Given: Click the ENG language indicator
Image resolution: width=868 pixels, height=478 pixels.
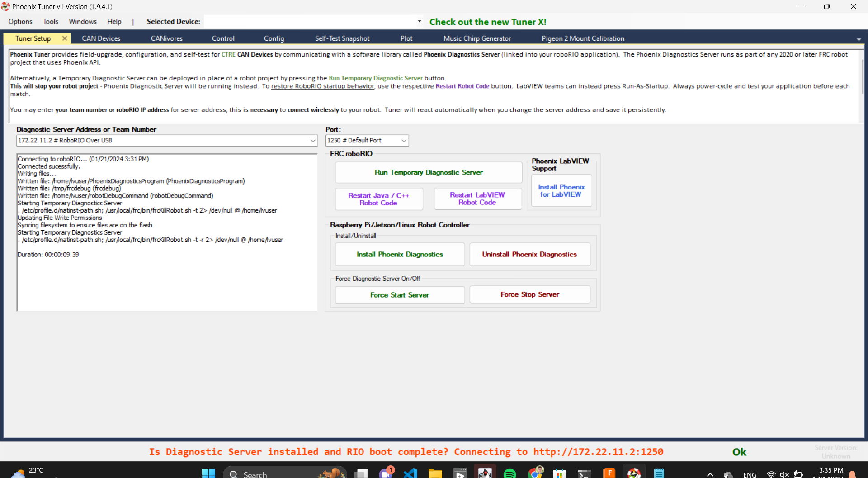Looking at the screenshot, I should coord(750,474).
